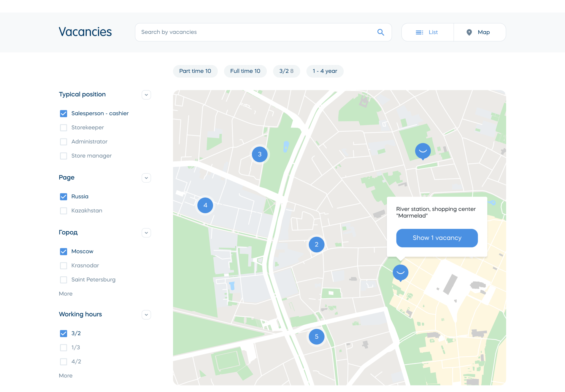
Task: Collapse the Typical position section
Action: [x=146, y=95]
